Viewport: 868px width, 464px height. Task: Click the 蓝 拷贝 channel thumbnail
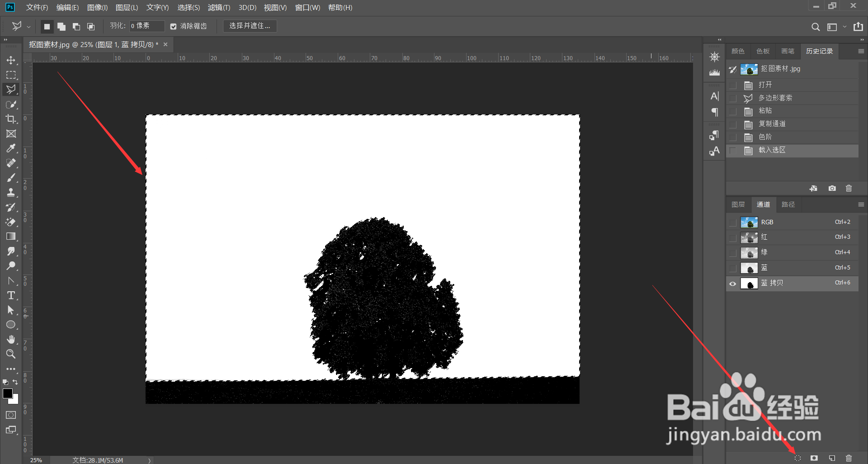pos(749,284)
